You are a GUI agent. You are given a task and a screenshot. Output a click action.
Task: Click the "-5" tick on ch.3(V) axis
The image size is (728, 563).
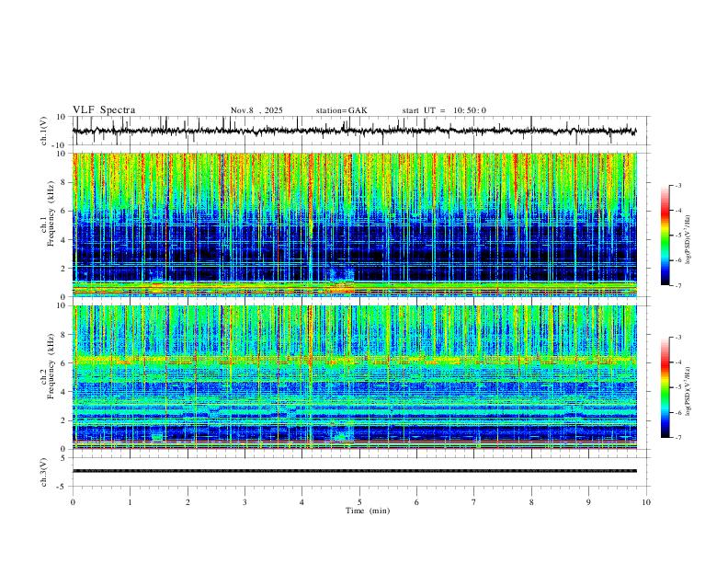point(63,487)
